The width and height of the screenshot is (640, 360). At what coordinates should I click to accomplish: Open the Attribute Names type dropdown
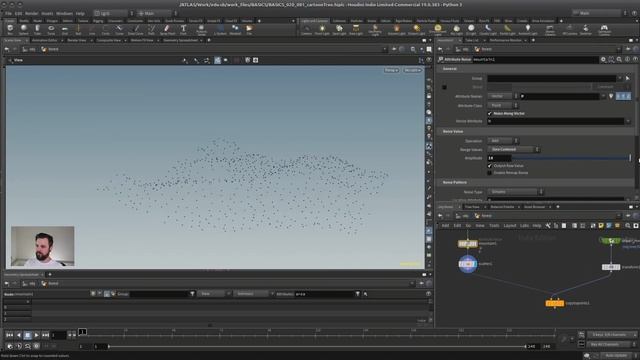pyautogui.click(x=503, y=96)
